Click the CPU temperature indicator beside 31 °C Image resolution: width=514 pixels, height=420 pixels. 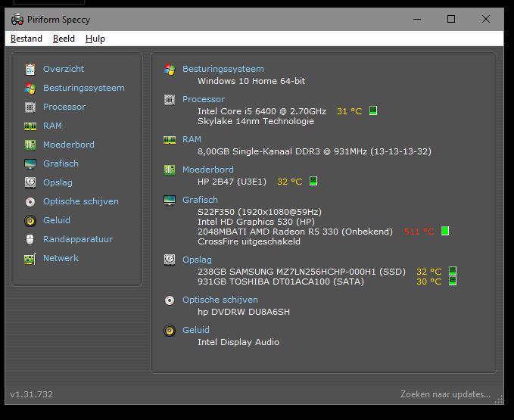(373, 110)
